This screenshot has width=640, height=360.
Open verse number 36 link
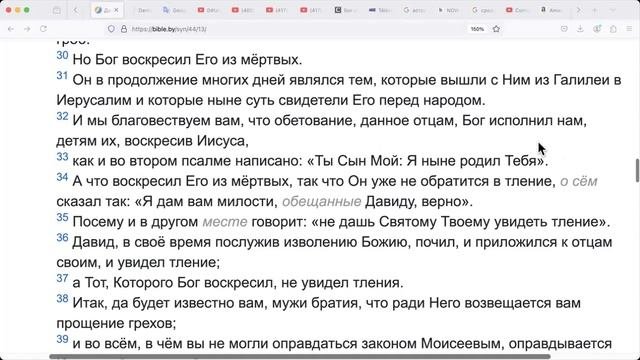(x=62, y=238)
